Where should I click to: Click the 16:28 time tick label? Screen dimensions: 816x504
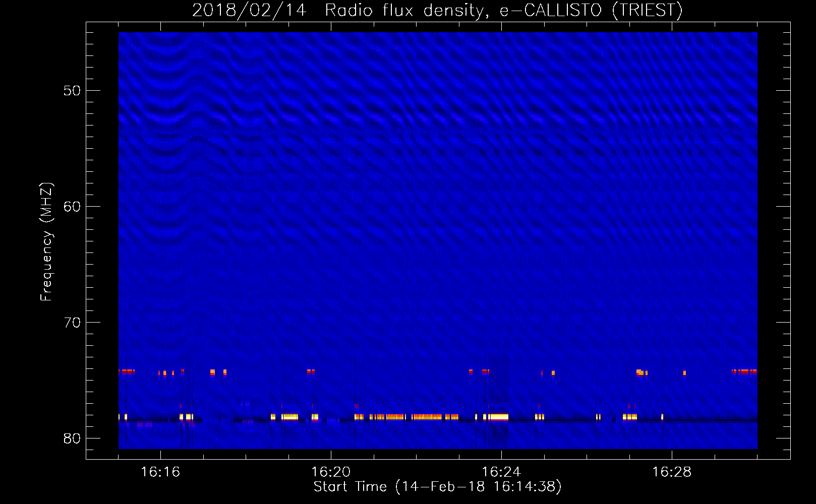coord(672,472)
